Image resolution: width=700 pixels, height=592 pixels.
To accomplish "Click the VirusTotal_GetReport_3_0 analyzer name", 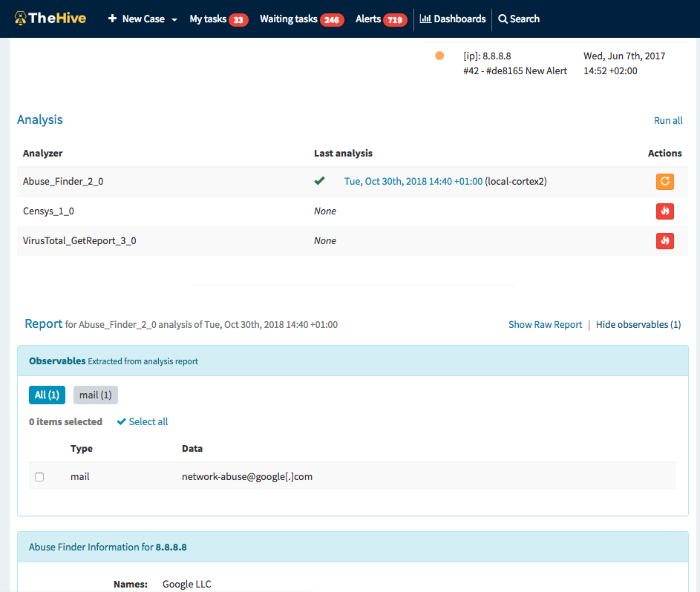I will click(x=79, y=241).
